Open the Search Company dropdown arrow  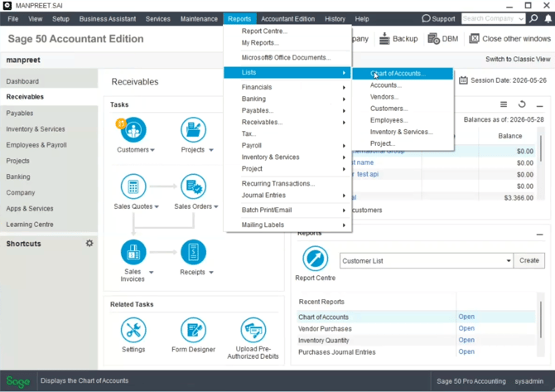(521, 19)
